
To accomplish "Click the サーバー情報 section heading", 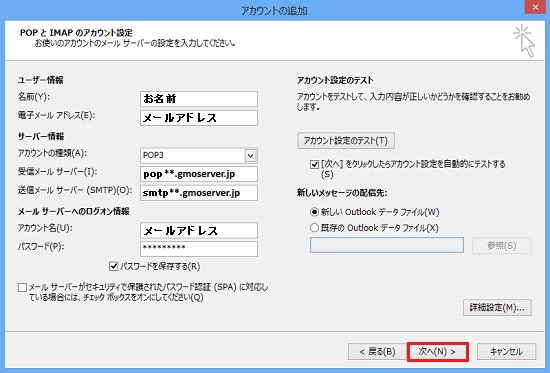I will pos(41,136).
